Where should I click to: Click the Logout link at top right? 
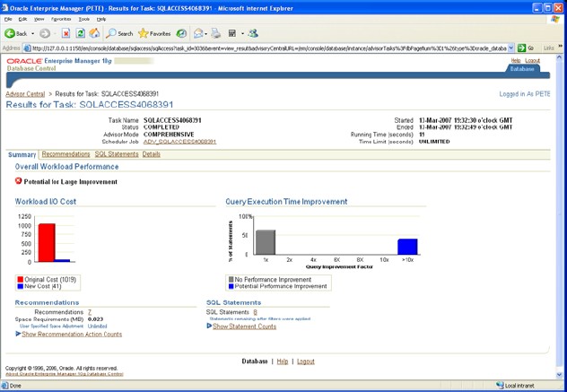point(532,60)
